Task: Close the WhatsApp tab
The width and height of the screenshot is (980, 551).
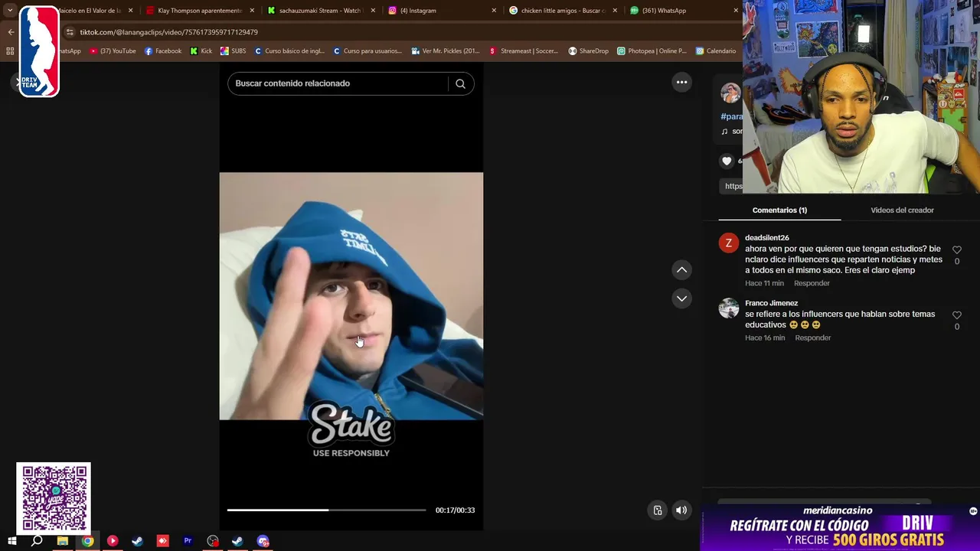Action: [736, 11]
